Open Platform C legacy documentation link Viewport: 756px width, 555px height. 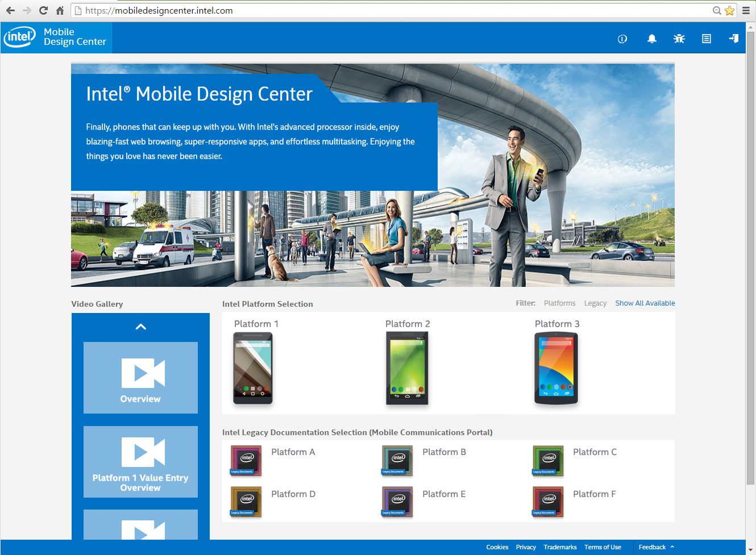595,452
